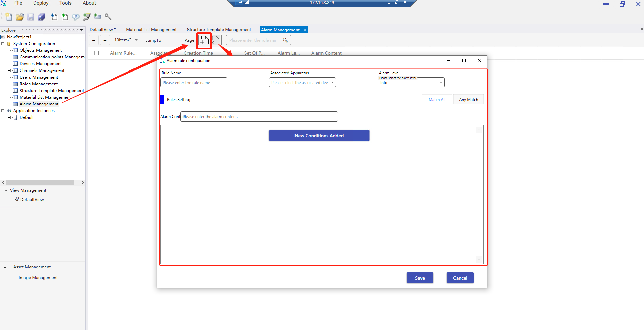Collapse the View Management section

pos(6,190)
